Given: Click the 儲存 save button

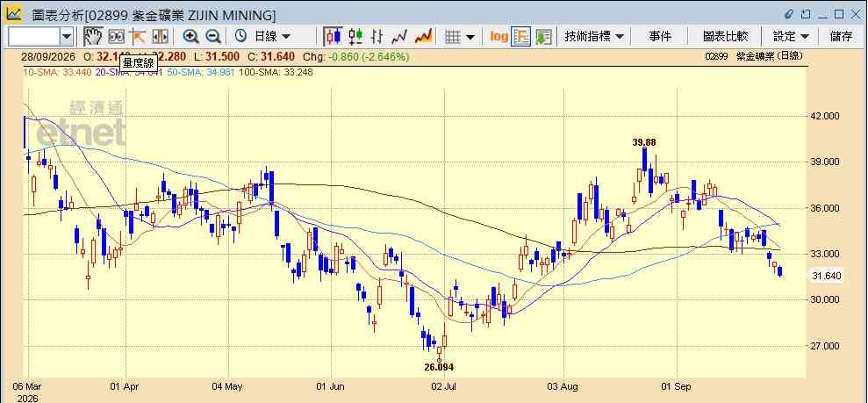Looking at the screenshot, I should pos(841,37).
